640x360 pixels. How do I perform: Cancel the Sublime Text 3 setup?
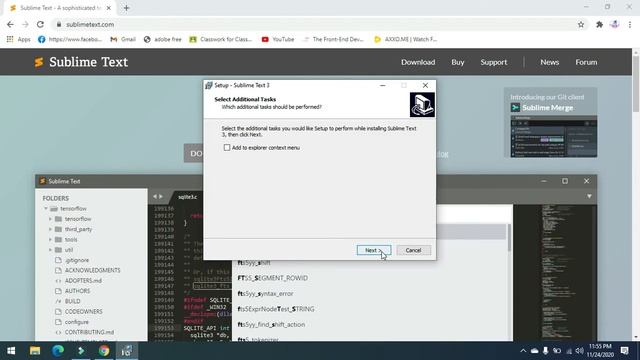point(413,250)
